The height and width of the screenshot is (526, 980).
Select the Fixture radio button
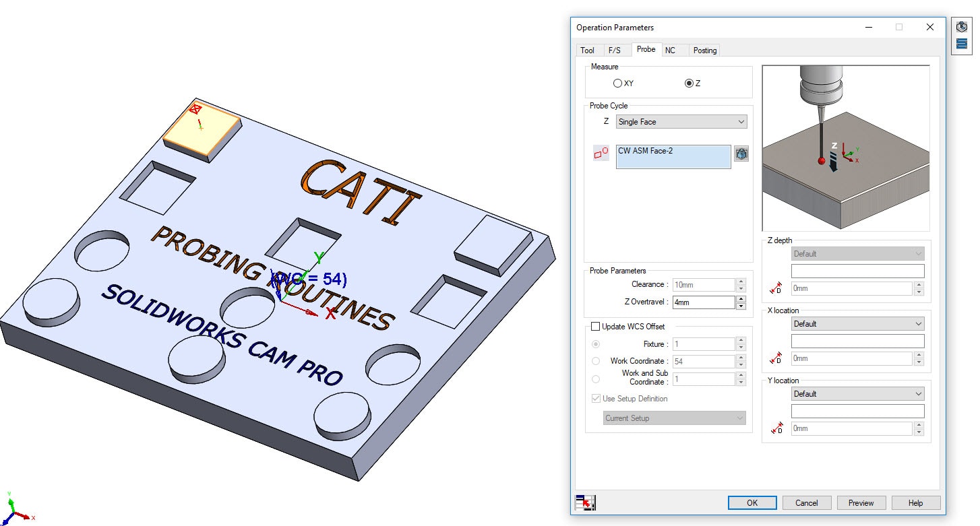point(596,344)
